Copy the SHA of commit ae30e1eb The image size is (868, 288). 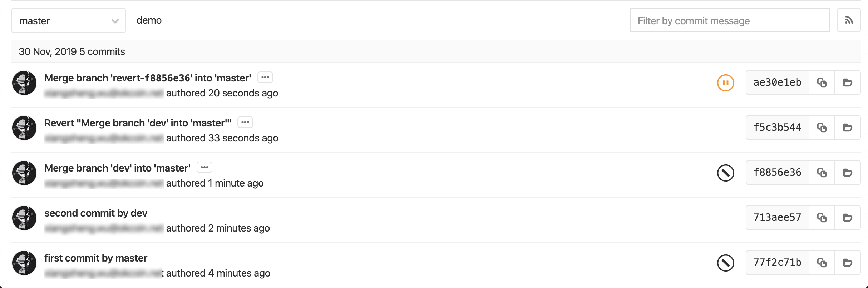pos(822,82)
